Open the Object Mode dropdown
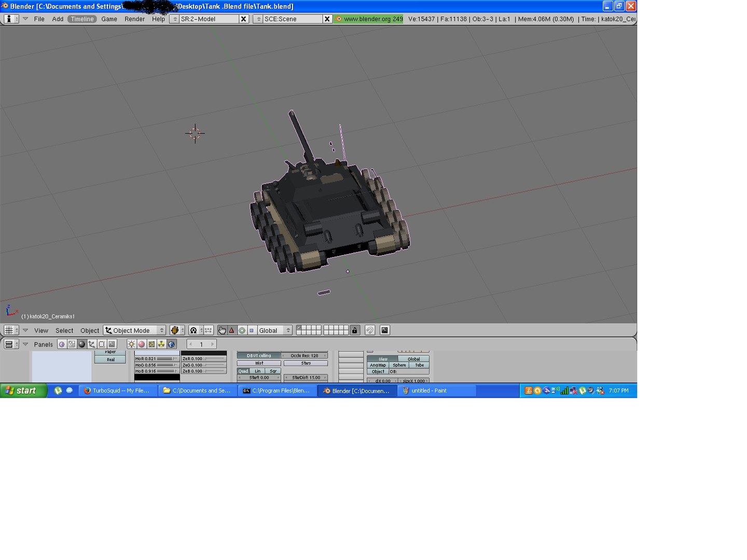Screen dimensions: 747x560 click(134, 330)
